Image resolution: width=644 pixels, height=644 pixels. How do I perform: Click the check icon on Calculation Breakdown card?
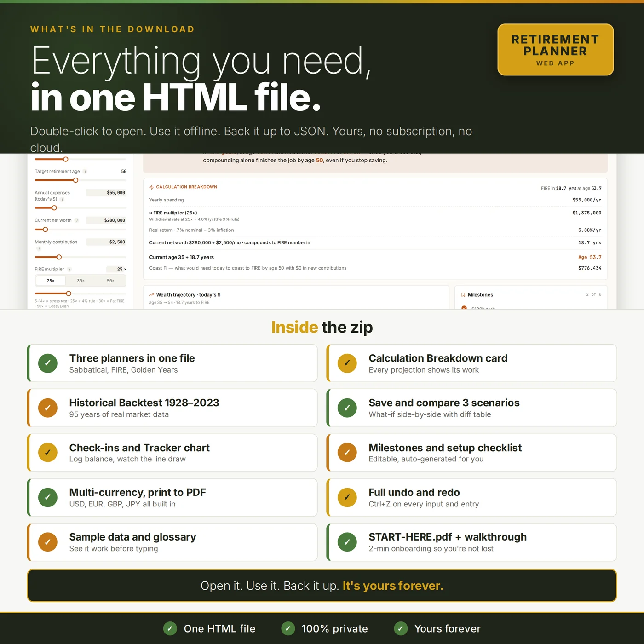[347, 363]
